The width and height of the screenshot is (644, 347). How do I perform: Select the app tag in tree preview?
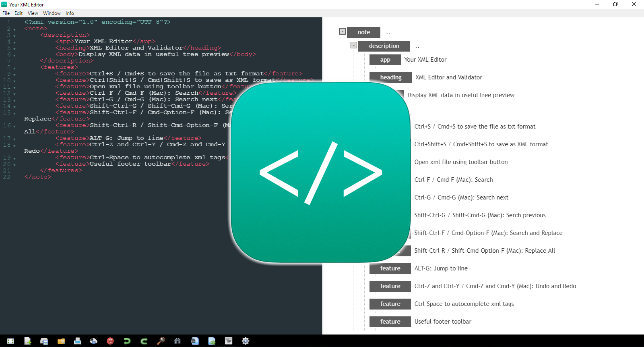pyautogui.click(x=385, y=60)
